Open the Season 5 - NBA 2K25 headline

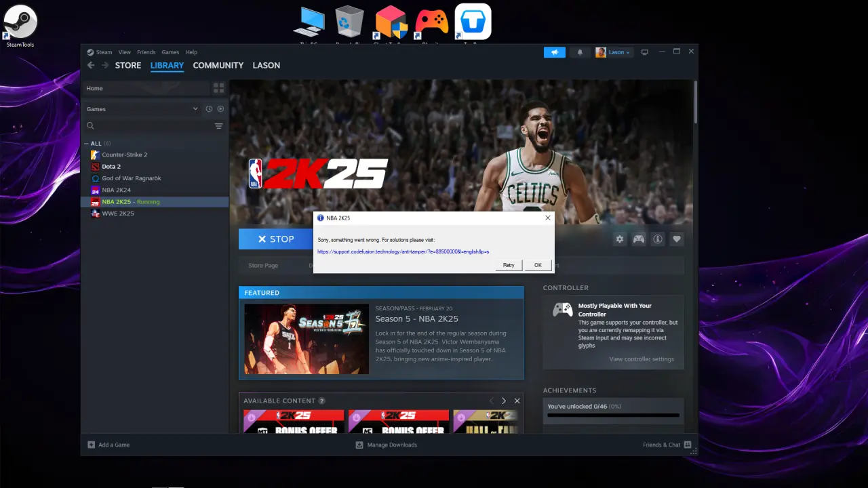[417, 319]
